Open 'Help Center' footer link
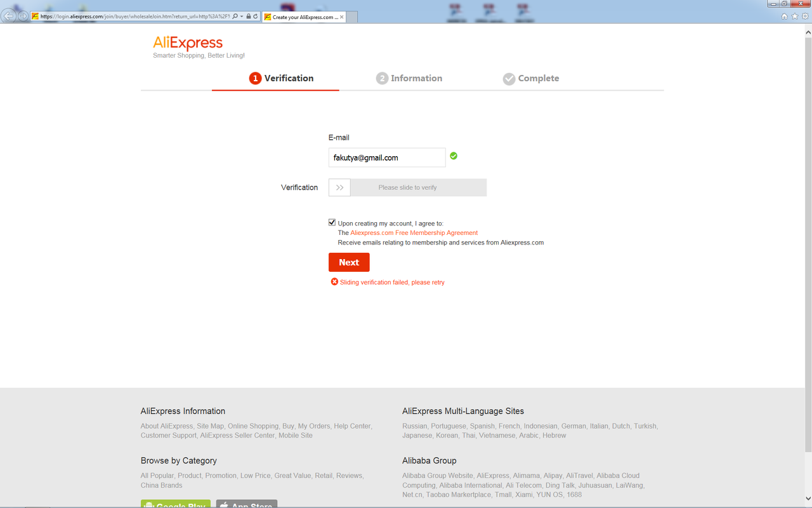The height and width of the screenshot is (508, 812). 352,426
